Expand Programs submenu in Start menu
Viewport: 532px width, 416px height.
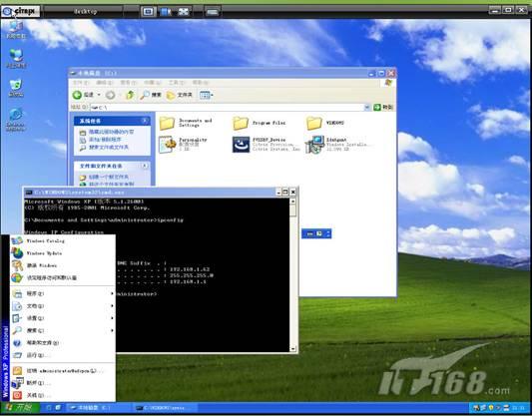(63, 293)
